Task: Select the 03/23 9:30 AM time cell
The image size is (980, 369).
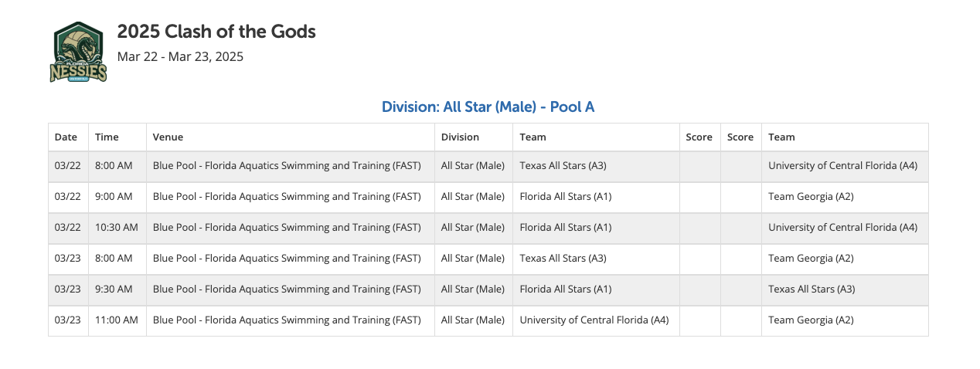Action: pyautogui.click(x=114, y=289)
